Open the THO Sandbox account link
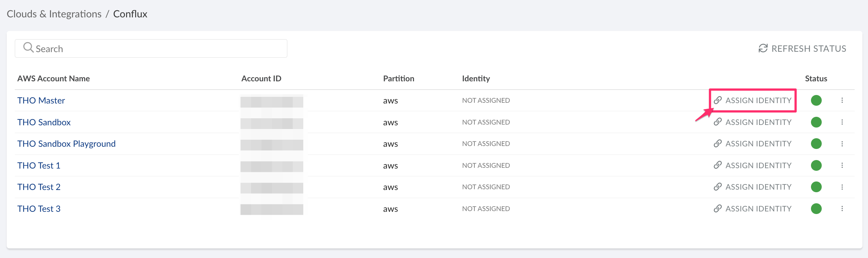 tap(44, 122)
